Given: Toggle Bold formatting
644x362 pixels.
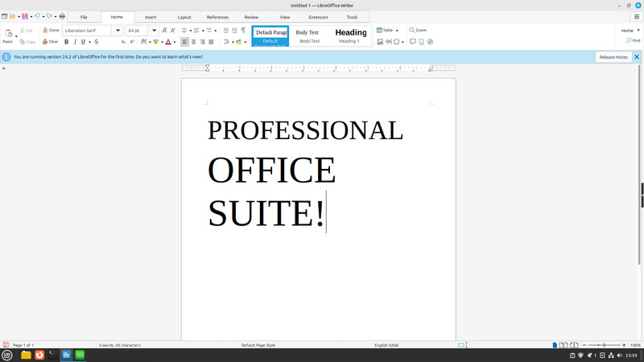Looking at the screenshot, I should point(67,42).
